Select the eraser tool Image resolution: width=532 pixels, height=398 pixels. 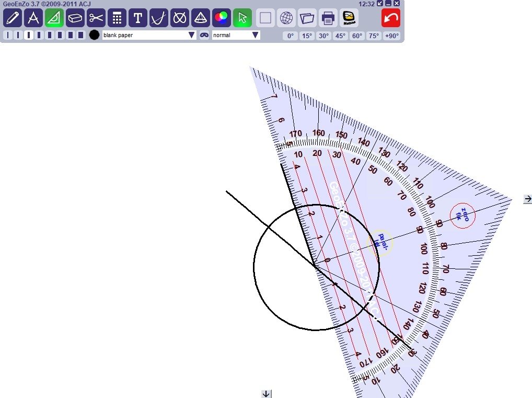pos(75,18)
